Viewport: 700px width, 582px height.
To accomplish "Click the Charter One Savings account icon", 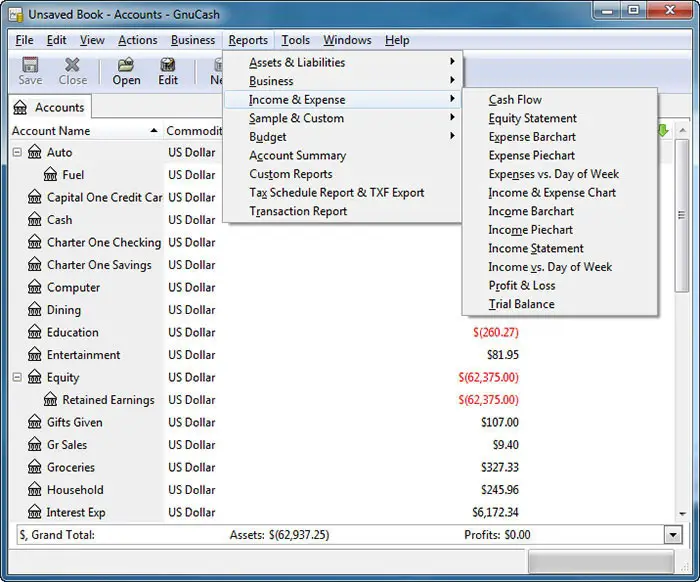I will 35,265.
